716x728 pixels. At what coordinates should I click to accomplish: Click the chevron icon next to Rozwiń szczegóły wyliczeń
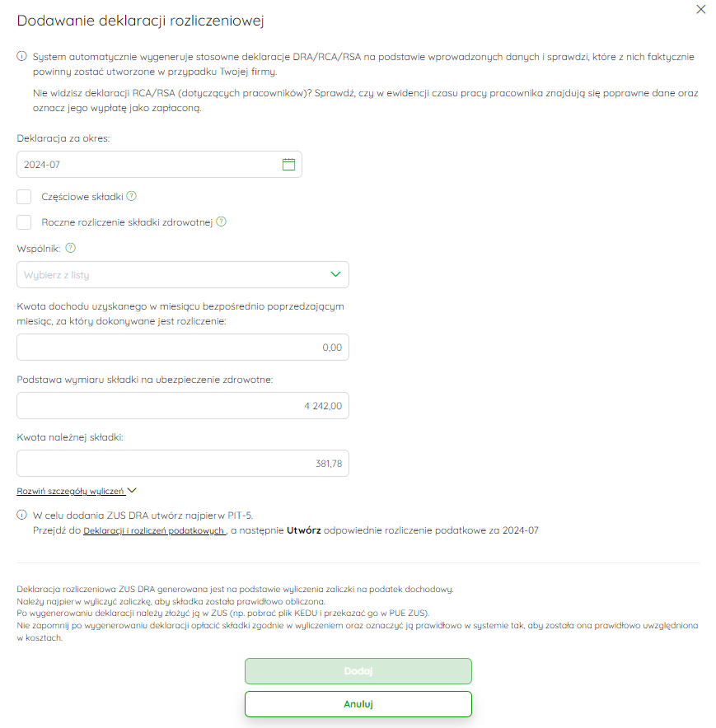[x=132, y=490]
